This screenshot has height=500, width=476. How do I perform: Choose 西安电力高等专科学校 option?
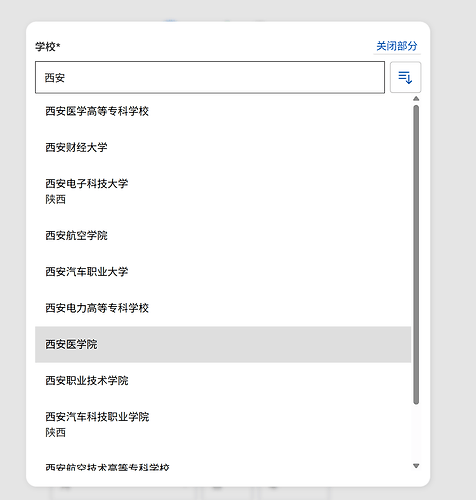click(223, 308)
